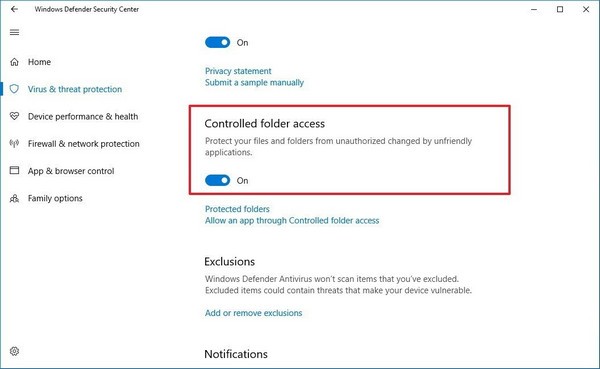
Task: Open Privacy statement link
Action: click(x=238, y=71)
